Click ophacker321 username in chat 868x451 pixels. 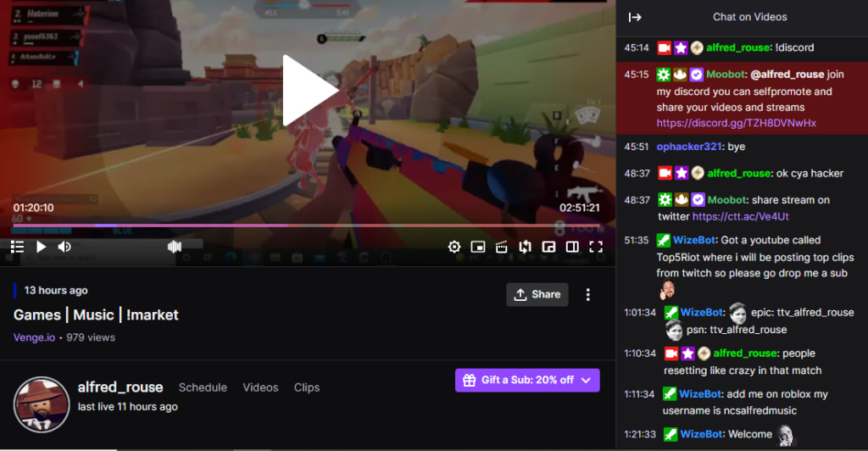689,147
